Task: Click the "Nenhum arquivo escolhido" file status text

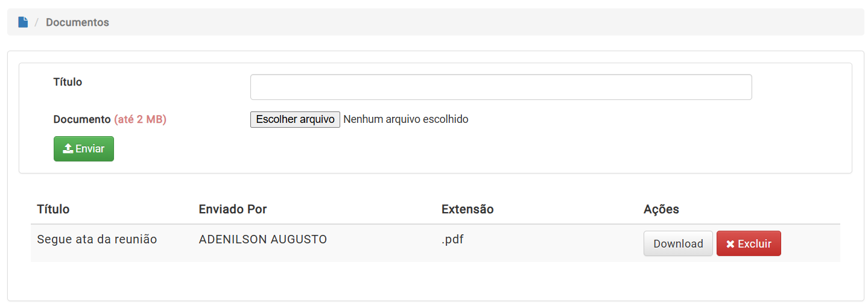Action: 406,119
